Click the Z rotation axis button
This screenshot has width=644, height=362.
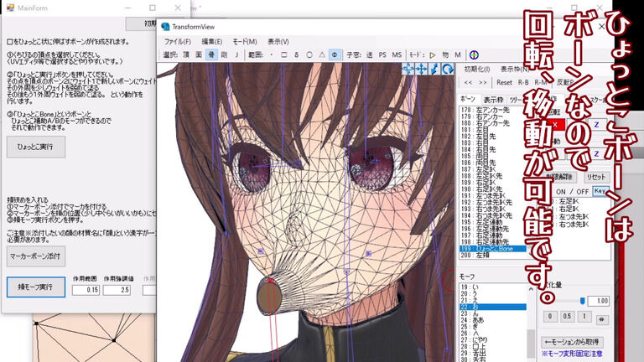597,124
